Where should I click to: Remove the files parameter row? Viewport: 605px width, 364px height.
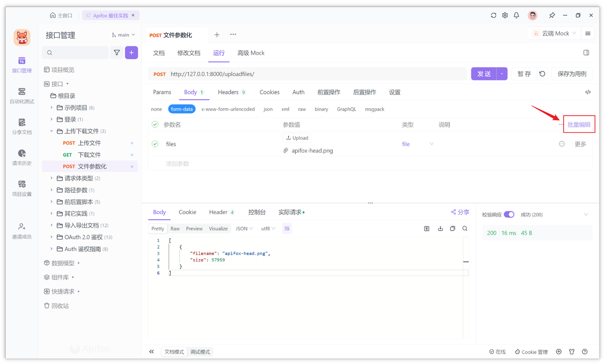562,144
